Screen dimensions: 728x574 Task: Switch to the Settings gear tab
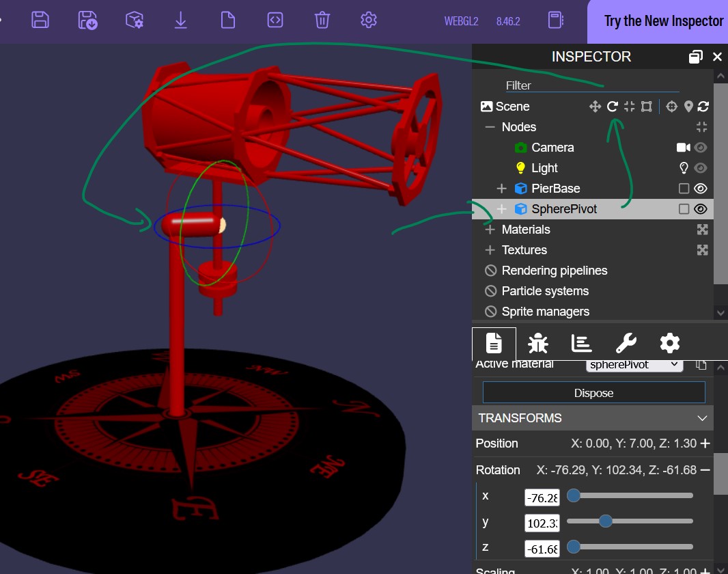coord(669,343)
